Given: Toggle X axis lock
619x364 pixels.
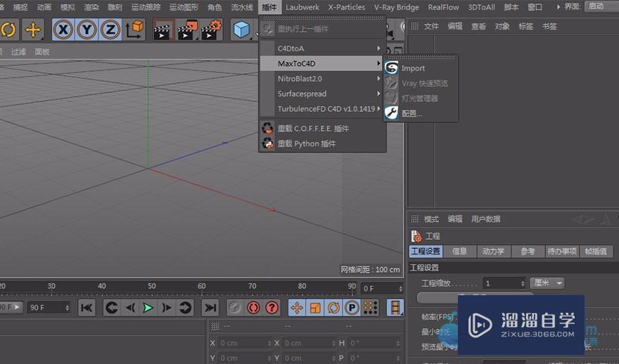Looking at the screenshot, I should (63, 30).
